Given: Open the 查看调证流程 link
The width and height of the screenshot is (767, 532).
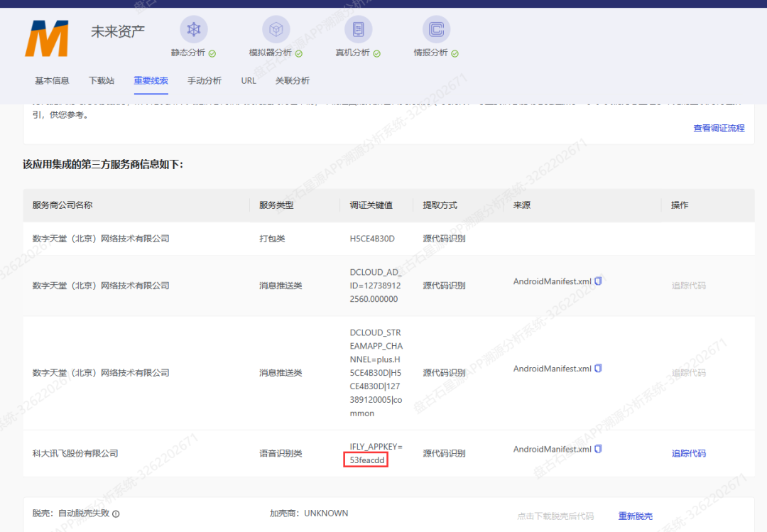Looking at the screenshot, I should coord(719,129).
